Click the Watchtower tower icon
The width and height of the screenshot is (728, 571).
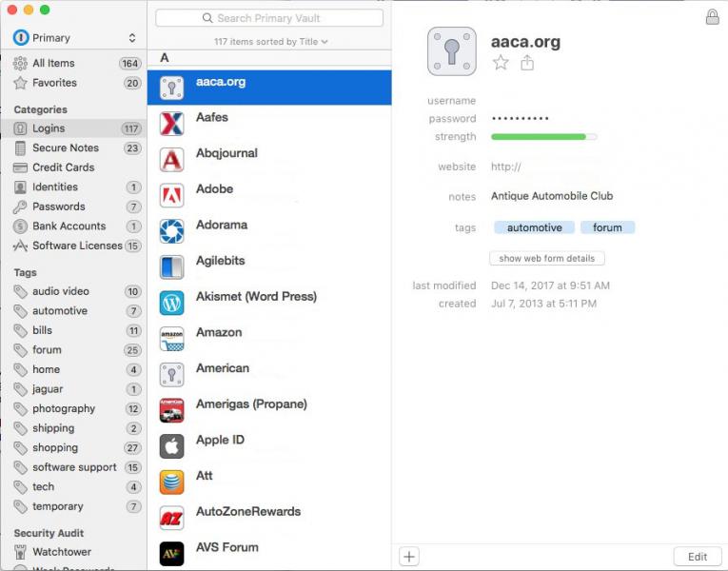[20, 552]
